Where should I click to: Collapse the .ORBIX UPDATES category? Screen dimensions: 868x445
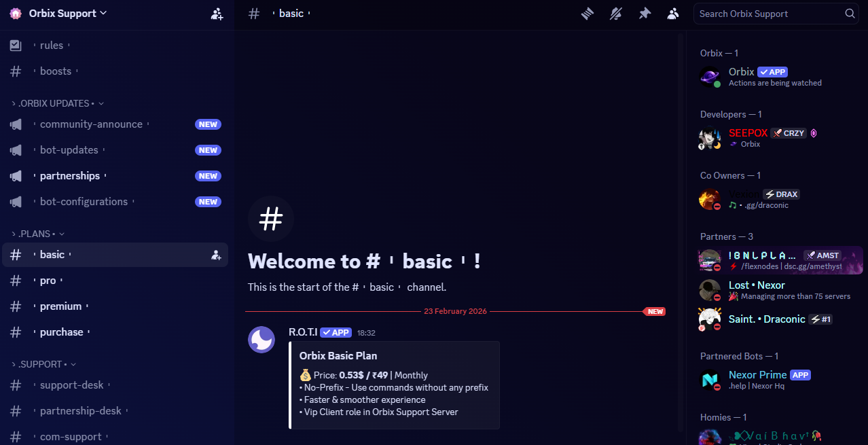click(x=58, y=103)
